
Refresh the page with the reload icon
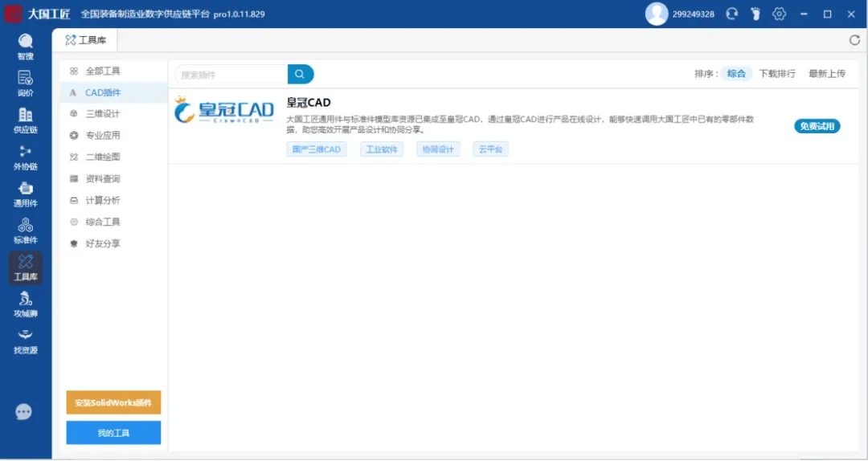click(x=854, y=40)
